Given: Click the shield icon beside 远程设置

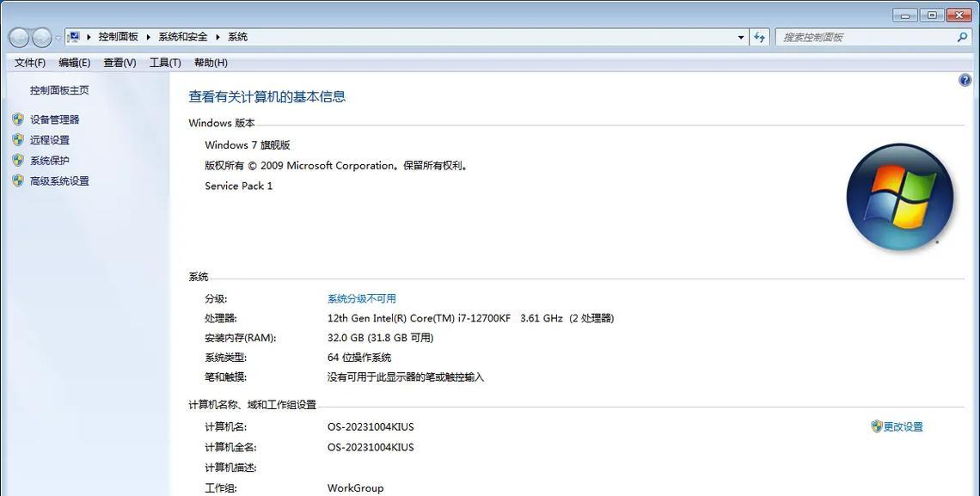Looking at the screenshot, I should pos(18,140).
